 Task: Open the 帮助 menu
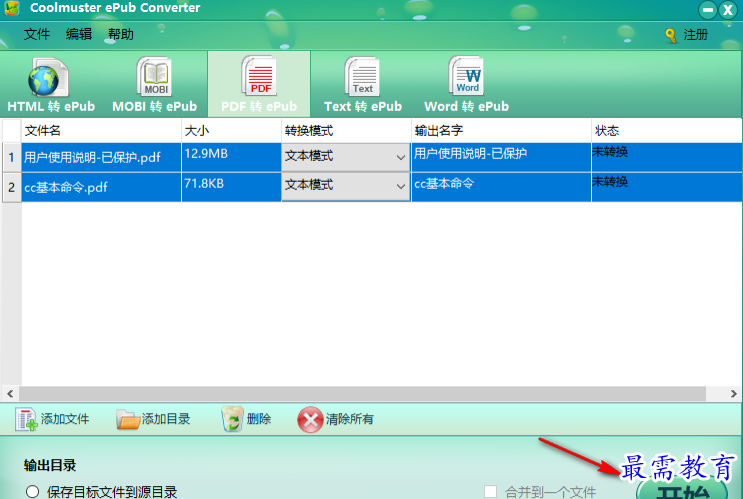click(x=121, y=34)
